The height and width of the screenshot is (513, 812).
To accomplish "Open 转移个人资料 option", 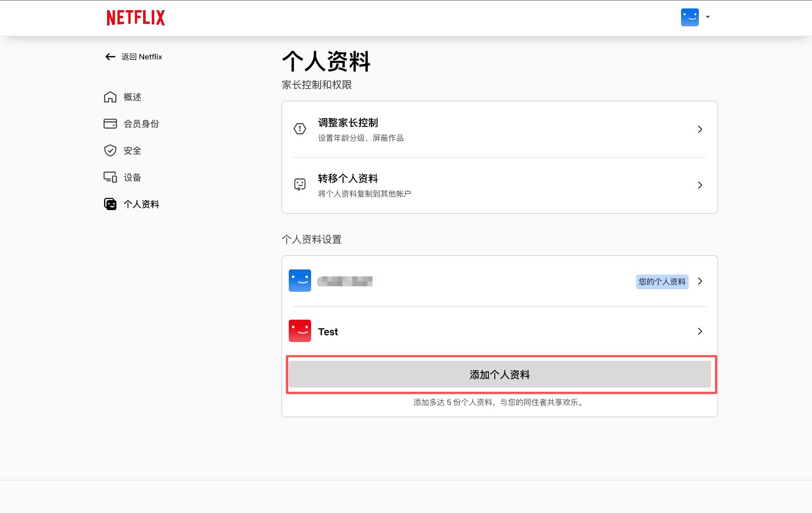I will [x=499, y=185].
